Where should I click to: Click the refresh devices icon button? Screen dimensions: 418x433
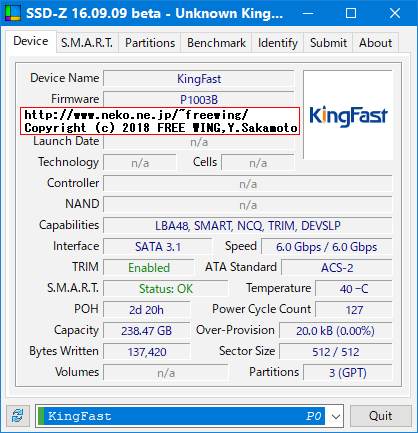pyautogui.click(x=18, y=416)
